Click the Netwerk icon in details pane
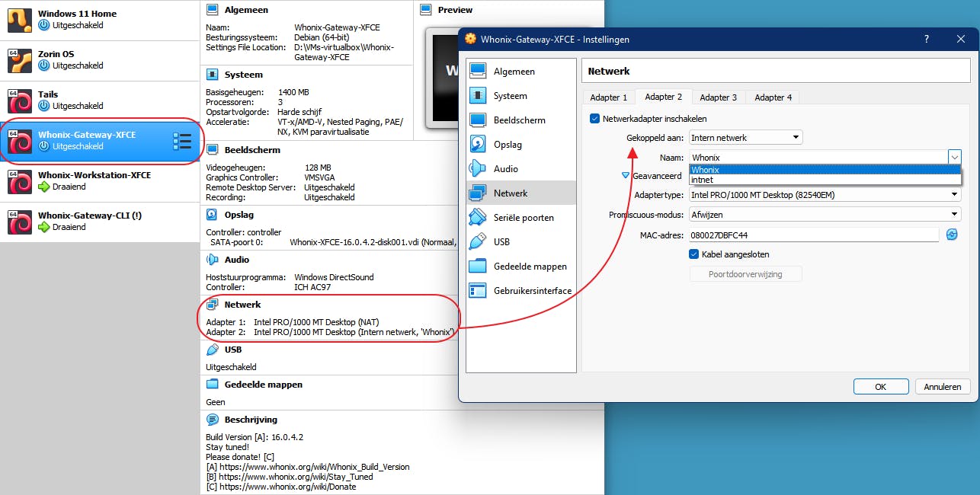This screenshot has width=980, height=495. coord(213,305)
